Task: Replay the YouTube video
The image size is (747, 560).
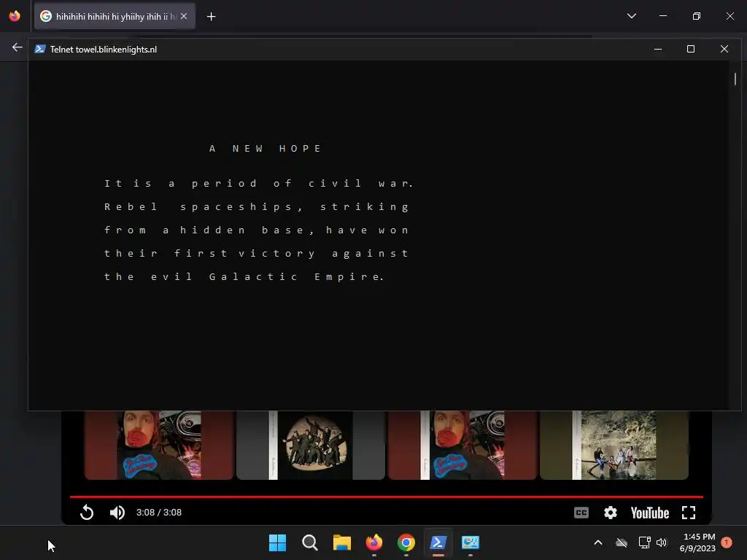Action: (x=87, y=513)
